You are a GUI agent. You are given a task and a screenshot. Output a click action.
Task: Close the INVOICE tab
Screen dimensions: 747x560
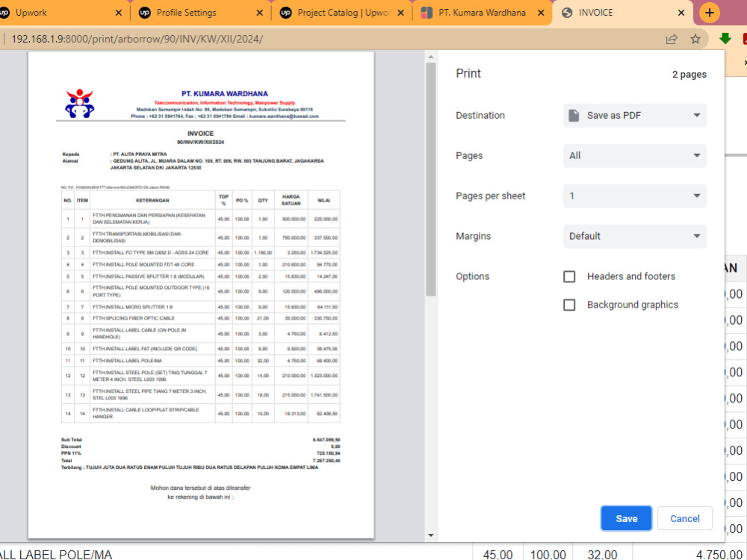[x=681, y=13]
